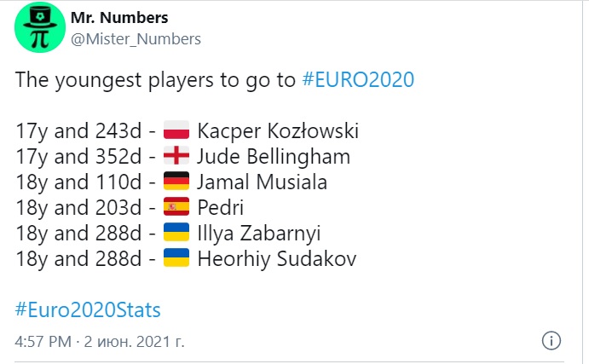Viewport: 589px width, 364px height.
Task: Click the name Kacper Kozłowski
Action: 278,132
